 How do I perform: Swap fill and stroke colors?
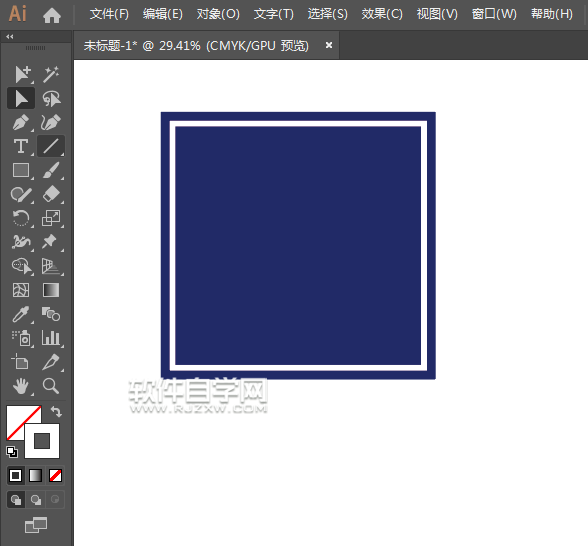[56, 412]
